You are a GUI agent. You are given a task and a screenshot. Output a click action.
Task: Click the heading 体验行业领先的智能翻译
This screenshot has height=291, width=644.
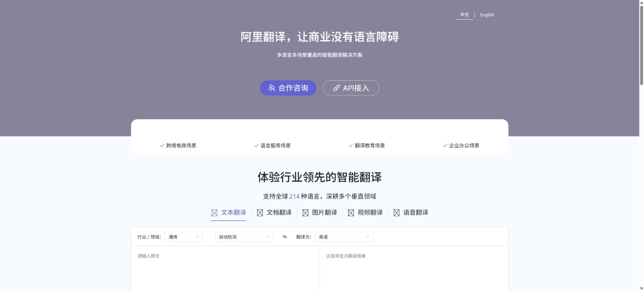click(320, 177)
